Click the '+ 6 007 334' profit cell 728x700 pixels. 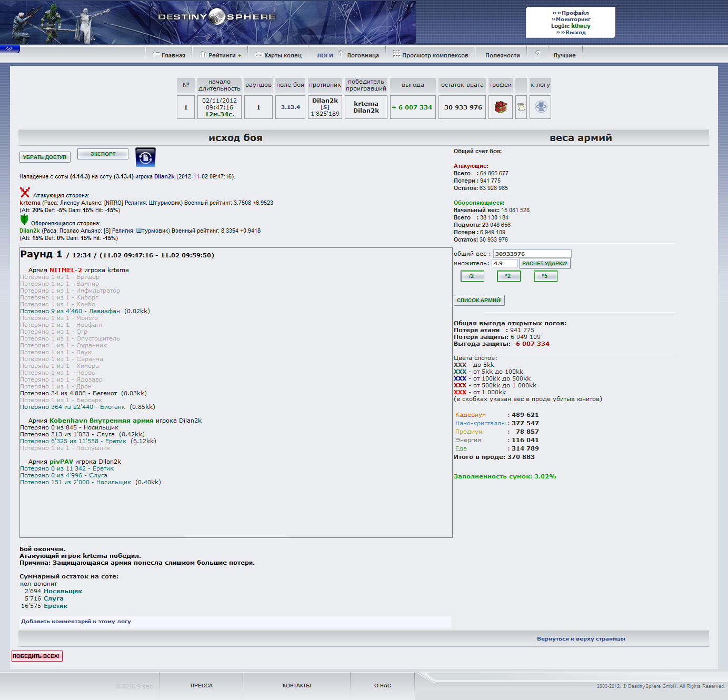point(413,107)
